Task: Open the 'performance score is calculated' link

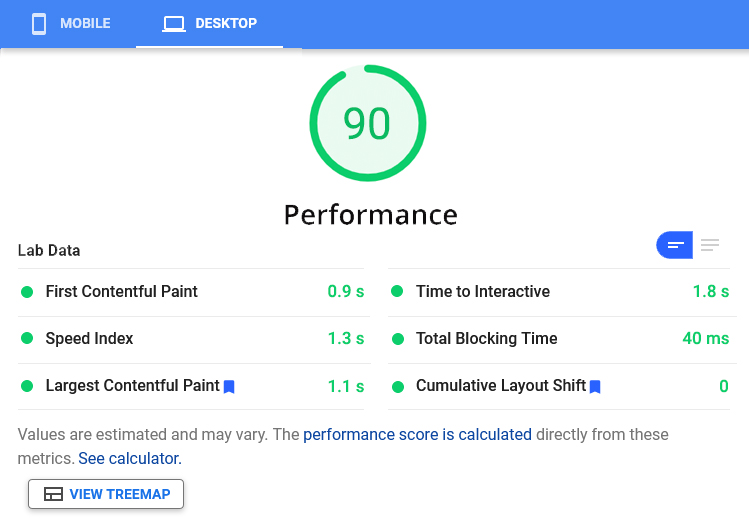Action: point(417,435)
